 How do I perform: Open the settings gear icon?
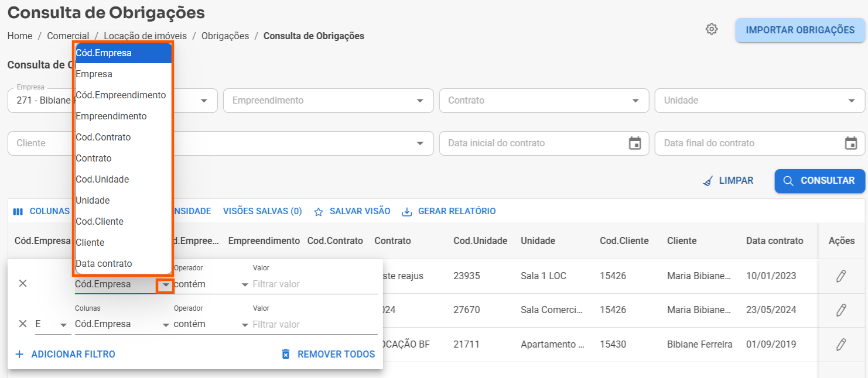[712, 29]
